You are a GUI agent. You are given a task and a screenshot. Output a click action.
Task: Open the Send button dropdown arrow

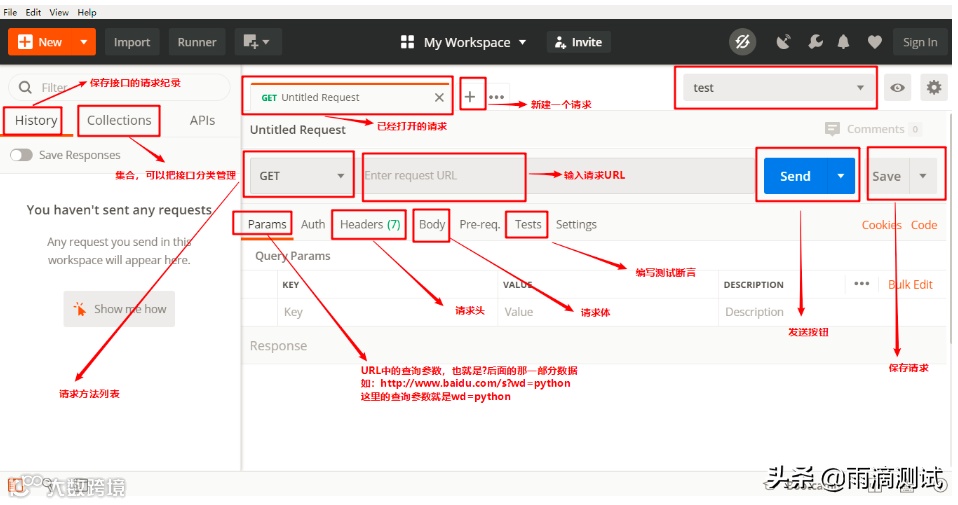pyautogui.click(x=841, y=176)
